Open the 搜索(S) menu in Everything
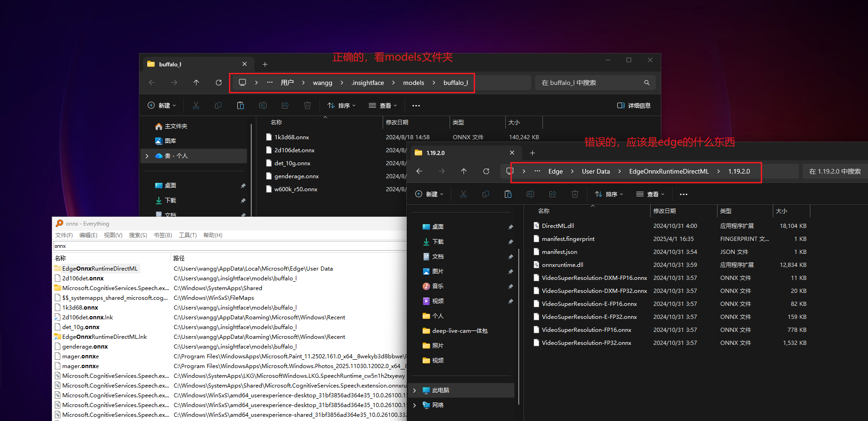 point(138,235)
